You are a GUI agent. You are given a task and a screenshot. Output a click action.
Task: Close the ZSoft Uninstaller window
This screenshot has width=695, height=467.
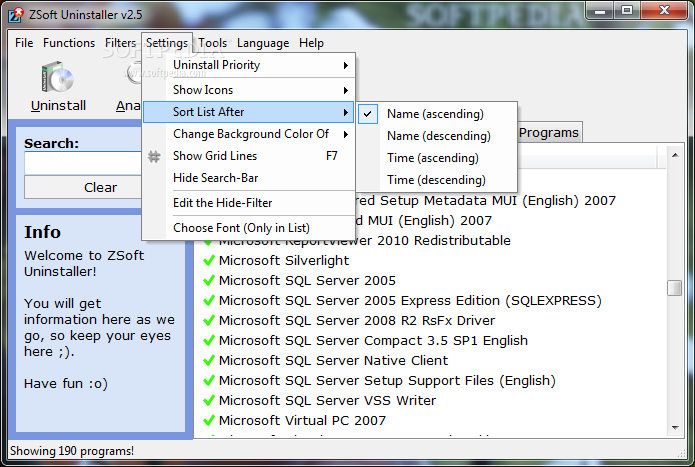pyautogui.click(x=664, y=11)
